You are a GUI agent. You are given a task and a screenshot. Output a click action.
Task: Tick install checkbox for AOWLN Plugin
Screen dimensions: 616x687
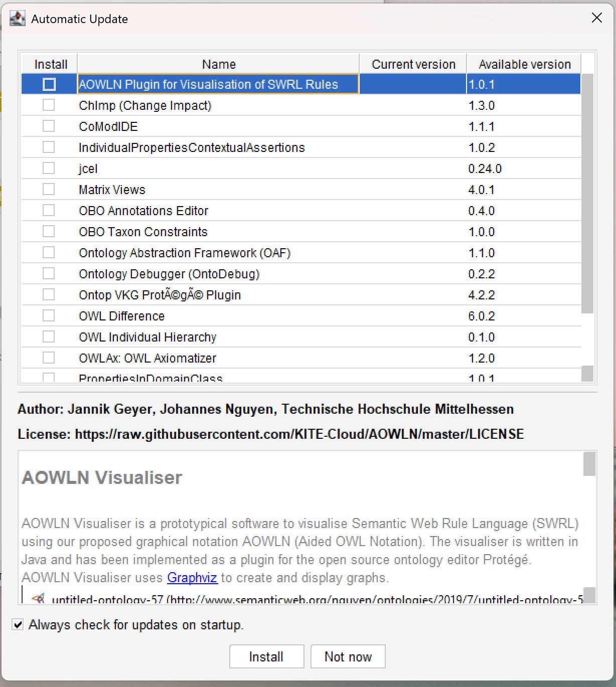pyautogui.click(x=49, y=84)
